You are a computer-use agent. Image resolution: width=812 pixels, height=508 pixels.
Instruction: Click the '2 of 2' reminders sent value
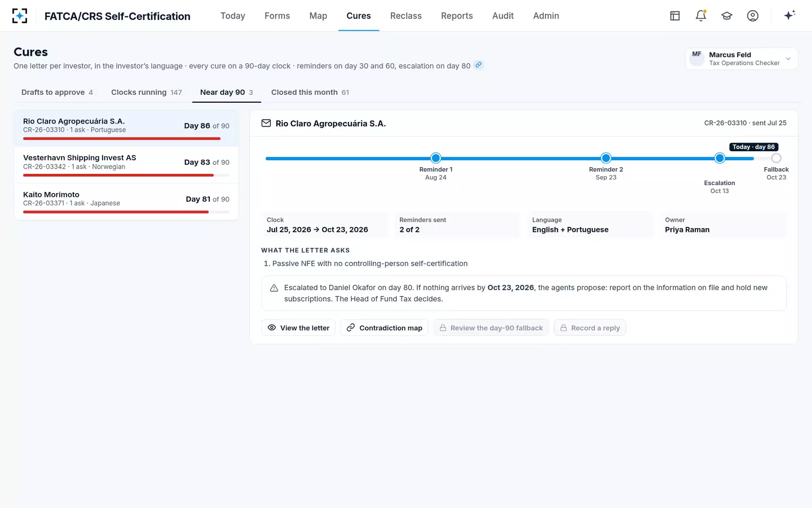409,230
